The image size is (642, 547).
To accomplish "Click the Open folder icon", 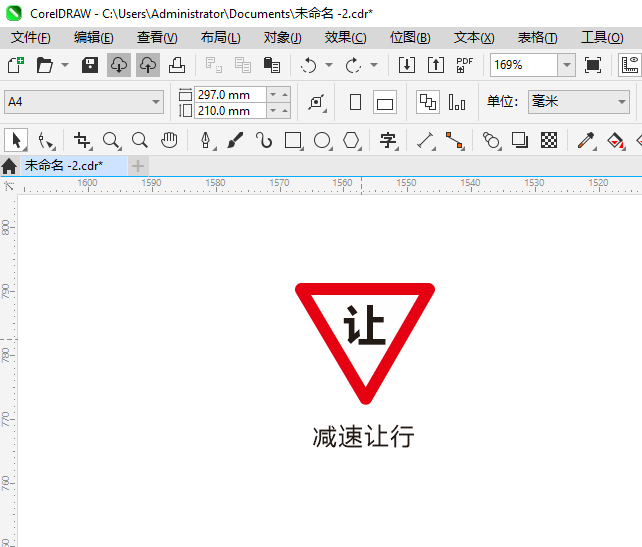I will (44, 65).
